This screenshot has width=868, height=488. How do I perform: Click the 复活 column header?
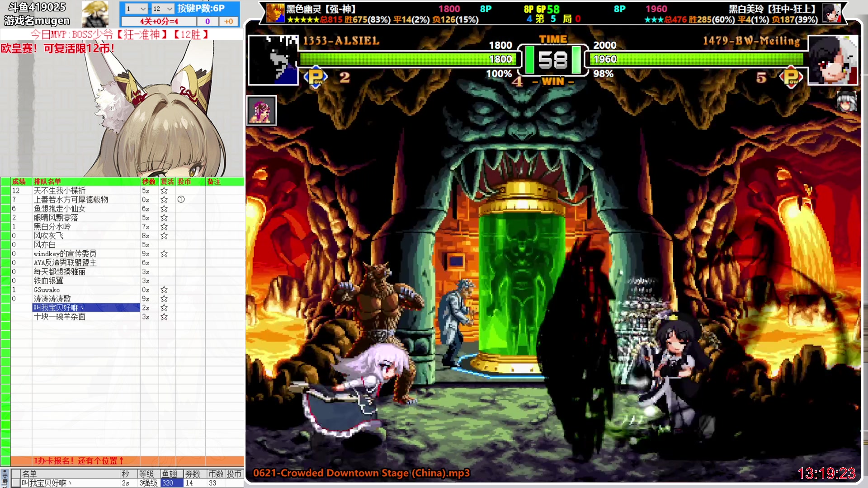tap(167, 182)
